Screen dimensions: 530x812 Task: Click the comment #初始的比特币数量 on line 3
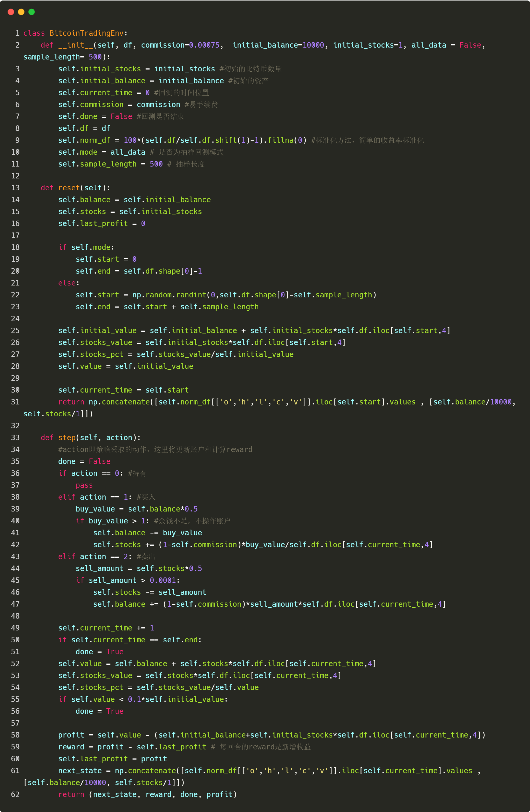(x=251, y=69)
